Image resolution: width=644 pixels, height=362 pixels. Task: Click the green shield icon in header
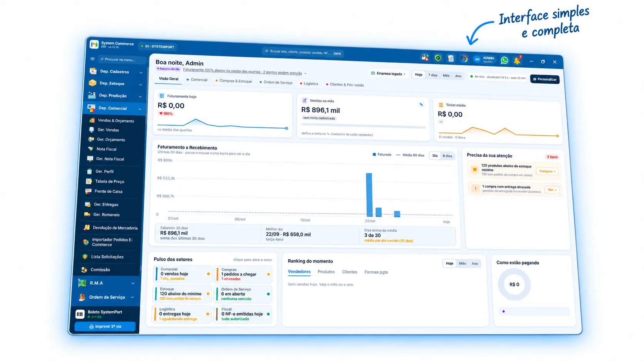(x=438, y=58)
